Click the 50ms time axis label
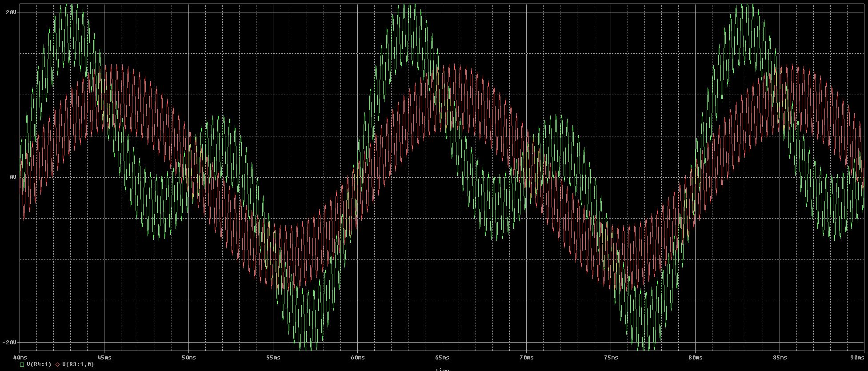Screen dimensions: 868x371 (188, 357)
